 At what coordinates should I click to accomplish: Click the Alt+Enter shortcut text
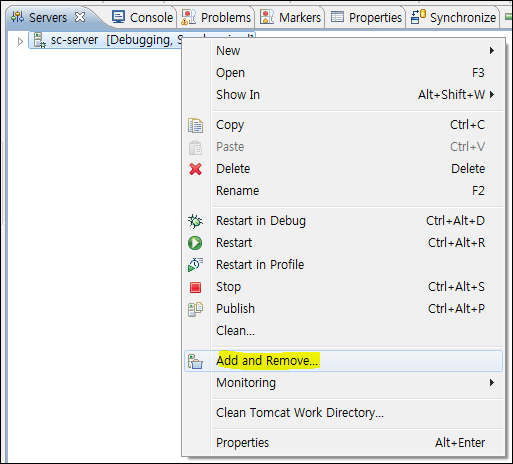[460, 443]
